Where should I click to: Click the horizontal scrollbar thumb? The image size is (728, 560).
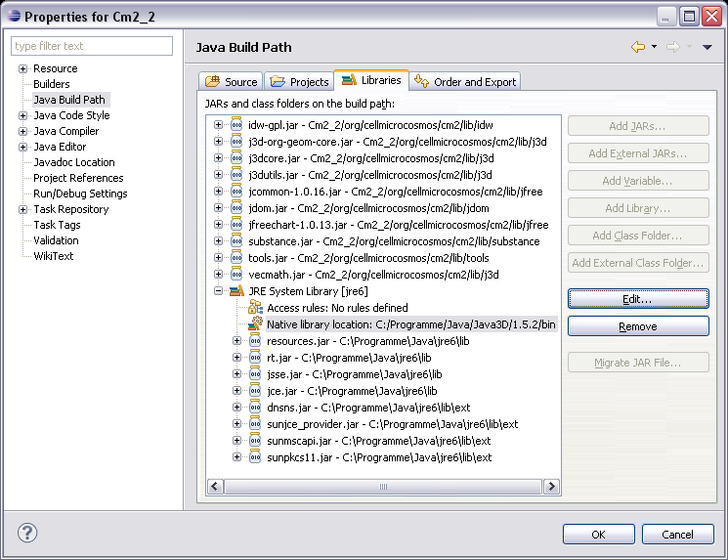[383, 486]
